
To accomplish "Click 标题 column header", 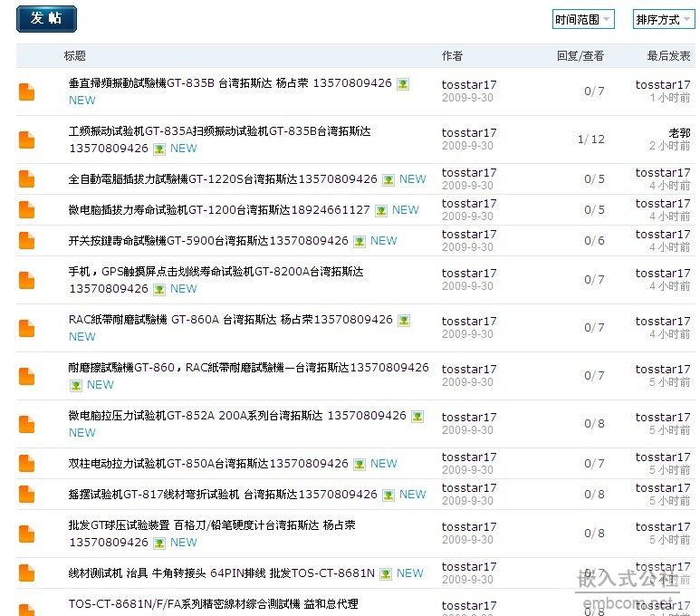I will coord(75,56).
